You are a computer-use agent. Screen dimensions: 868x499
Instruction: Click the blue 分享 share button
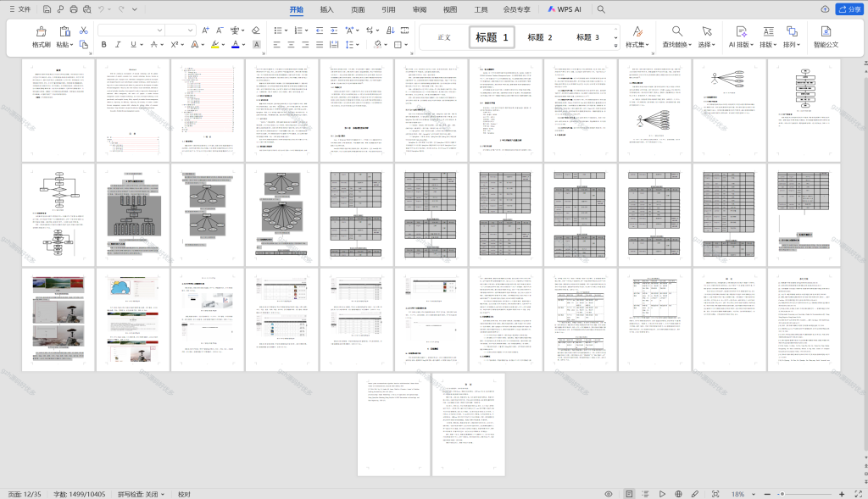point(849,9)
